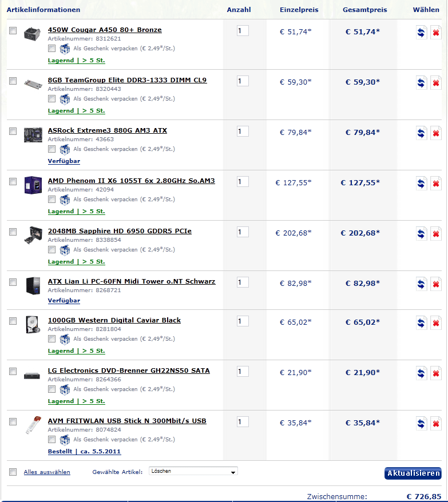
Task: Open the Gewählte Artikel Löschen dropdown
Action: [x=193, y=472]
